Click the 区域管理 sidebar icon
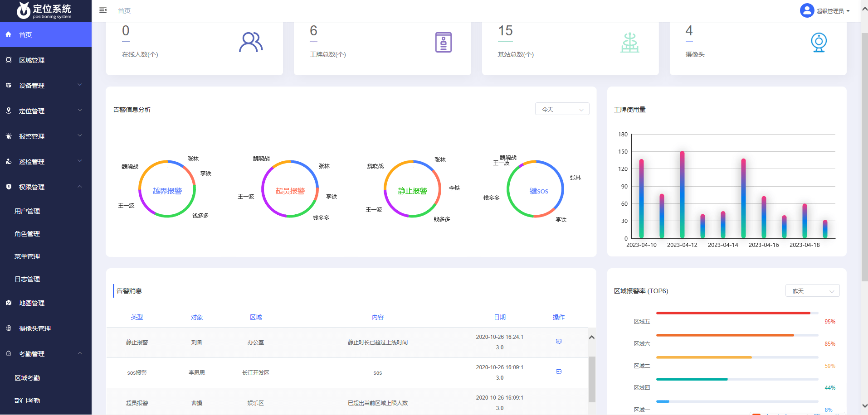The height and width of the screenshot is (415, 868). [8, 60]
